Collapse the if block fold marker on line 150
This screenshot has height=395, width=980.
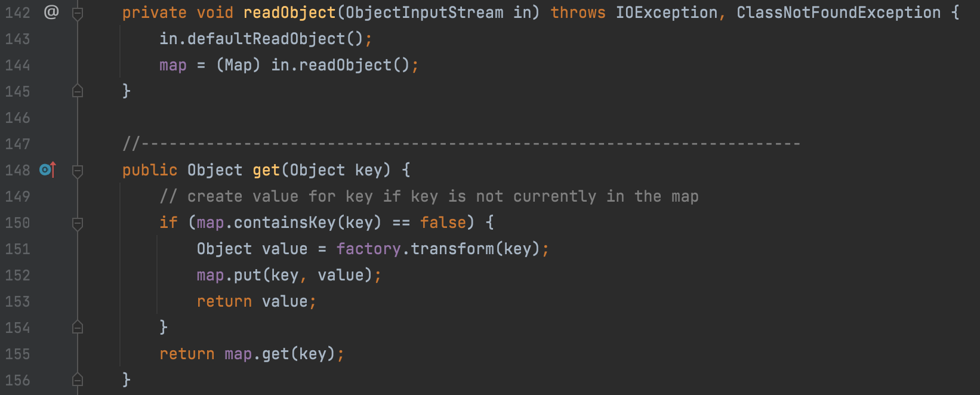click(x=78, y=224)
